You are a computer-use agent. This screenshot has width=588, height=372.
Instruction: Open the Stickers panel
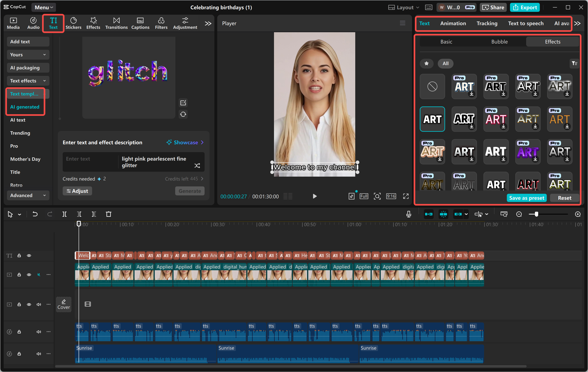point(73,23)
